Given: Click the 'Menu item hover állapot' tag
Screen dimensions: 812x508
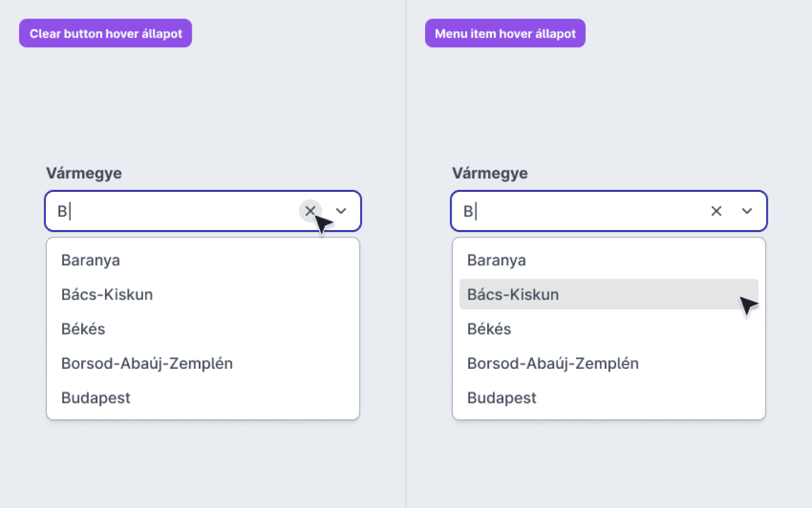Looking at the screenshot, I should [x=505, y=33].
